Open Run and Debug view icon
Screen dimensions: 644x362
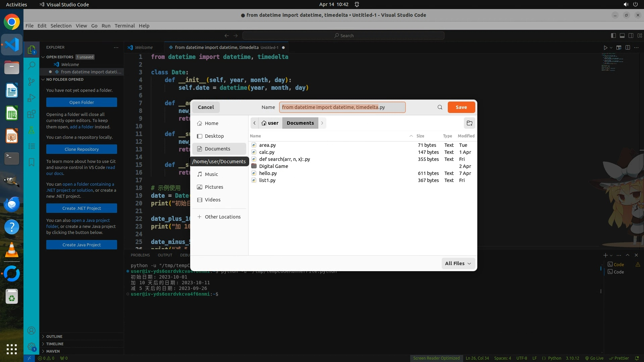tap(31, 98)
